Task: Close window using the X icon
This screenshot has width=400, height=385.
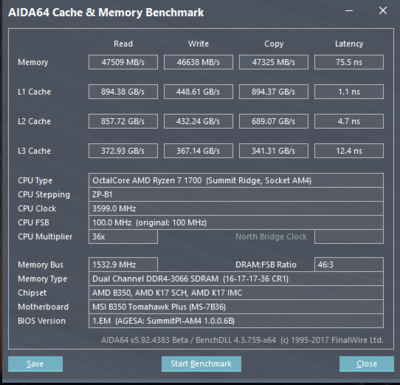Action: point(383,11)
